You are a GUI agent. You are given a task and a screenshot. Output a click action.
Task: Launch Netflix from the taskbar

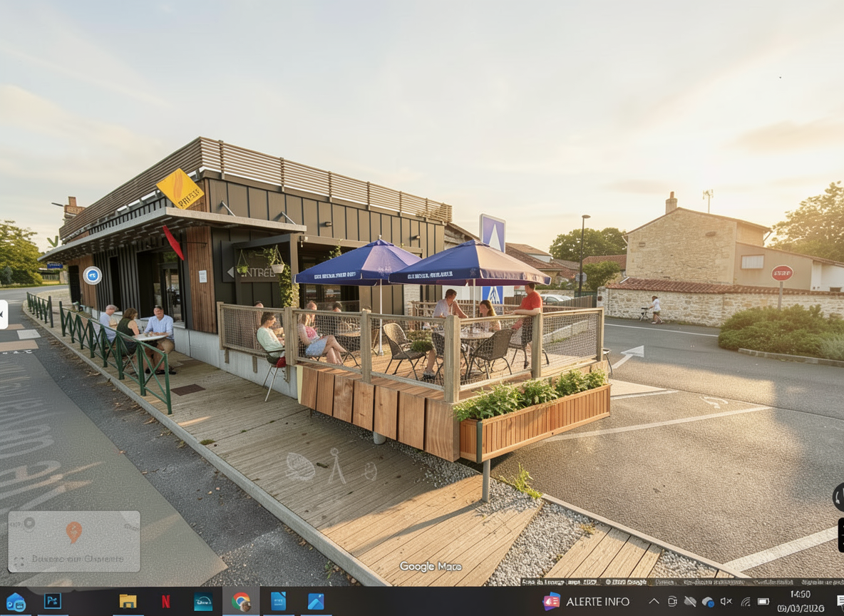click(165, 601)
